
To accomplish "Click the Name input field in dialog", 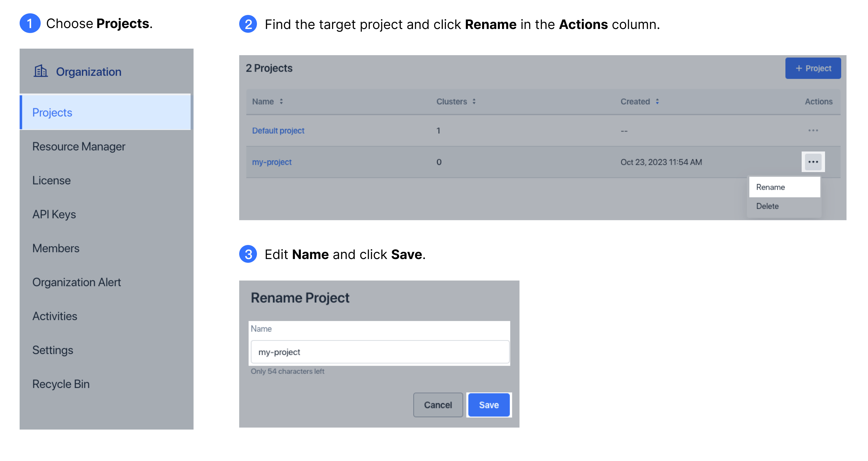I will (379, 352).
